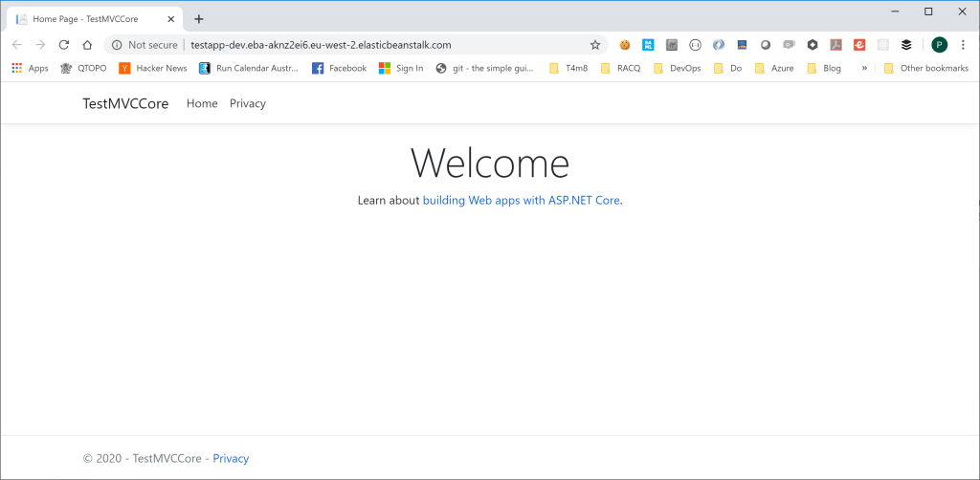Open the Run Calendar Australia bookmark

pos(249,68)
